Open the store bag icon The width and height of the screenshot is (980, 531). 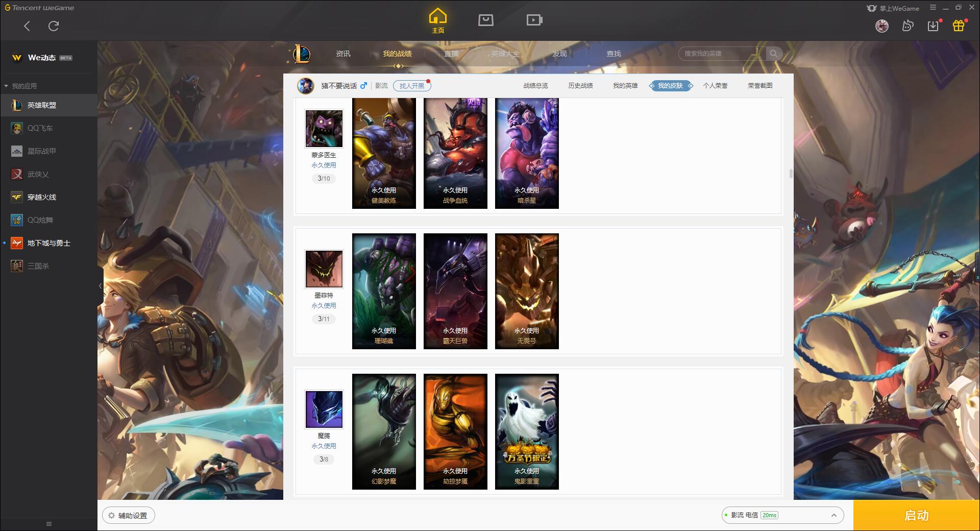[x=485, y=20]
